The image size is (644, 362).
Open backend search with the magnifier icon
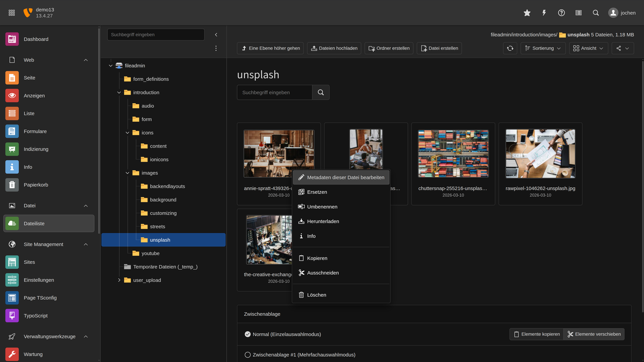coord(596,12)
